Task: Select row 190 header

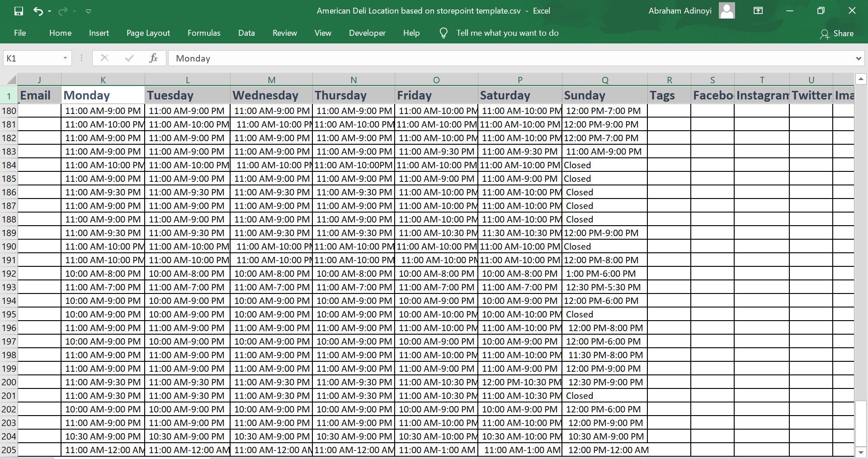Action: tap(9, 246)
